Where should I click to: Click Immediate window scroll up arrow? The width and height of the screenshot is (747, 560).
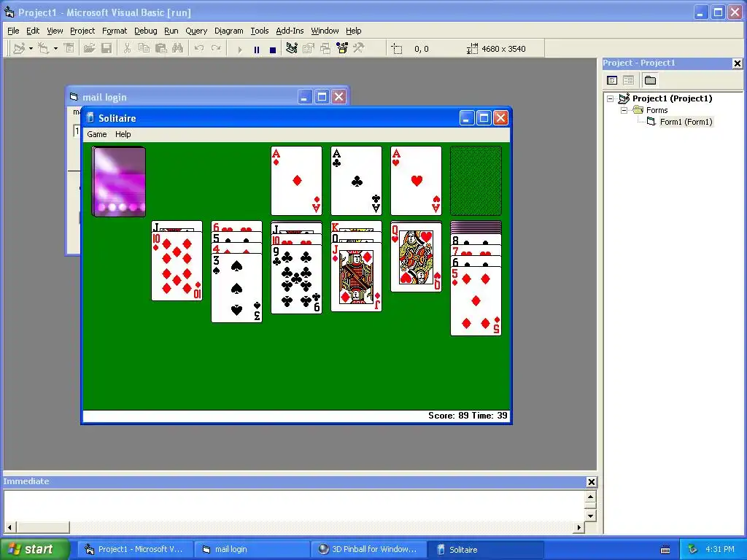590,497
